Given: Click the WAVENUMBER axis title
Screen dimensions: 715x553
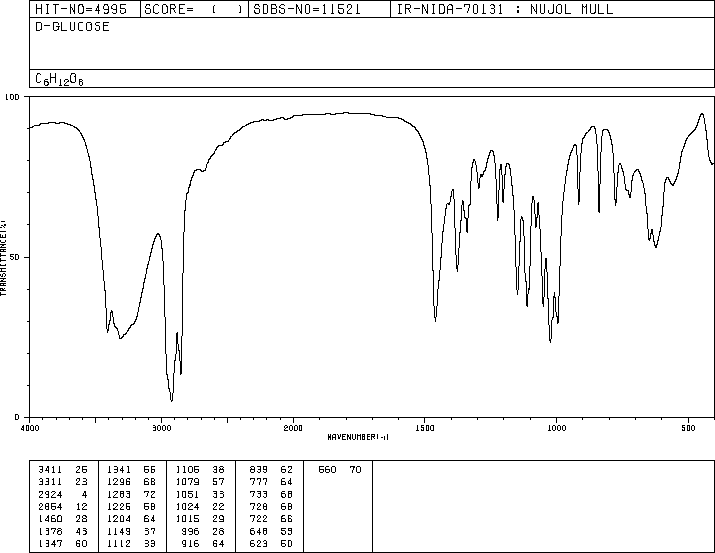Looking at the screenshot, I should pyautogui.click(x=358, y=437).
